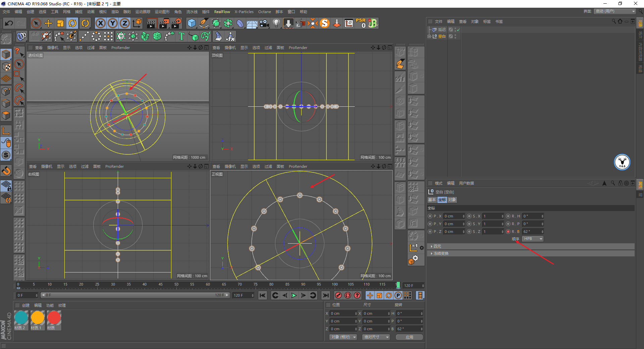This screenshot has height=349, width=644.
Task: Open the spline Pen tool
Action: pos(204,23)
